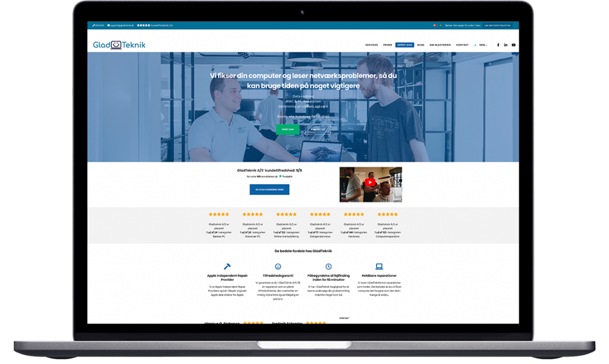Screen dimensions: 609x364
Task: Click the Trustpilot star logo
Action: pos(281,177)
